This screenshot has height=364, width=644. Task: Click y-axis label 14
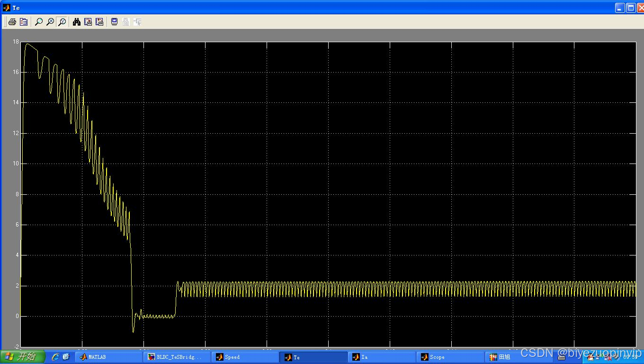(16, 103)
